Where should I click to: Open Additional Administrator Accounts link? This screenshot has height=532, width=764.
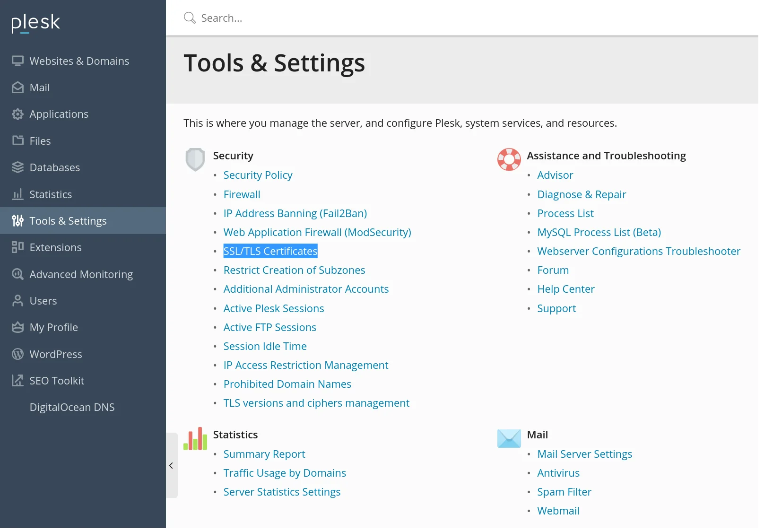(x=306, y=289)
